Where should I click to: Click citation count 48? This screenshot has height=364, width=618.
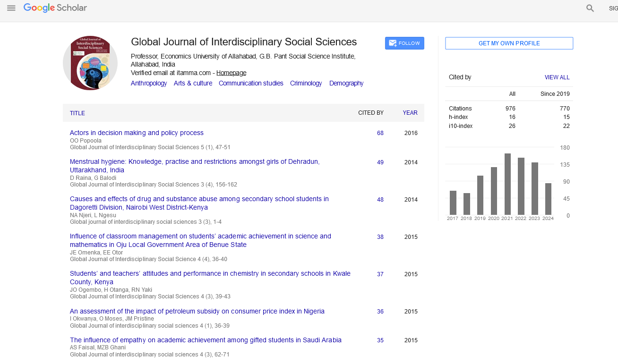point(380,200)
